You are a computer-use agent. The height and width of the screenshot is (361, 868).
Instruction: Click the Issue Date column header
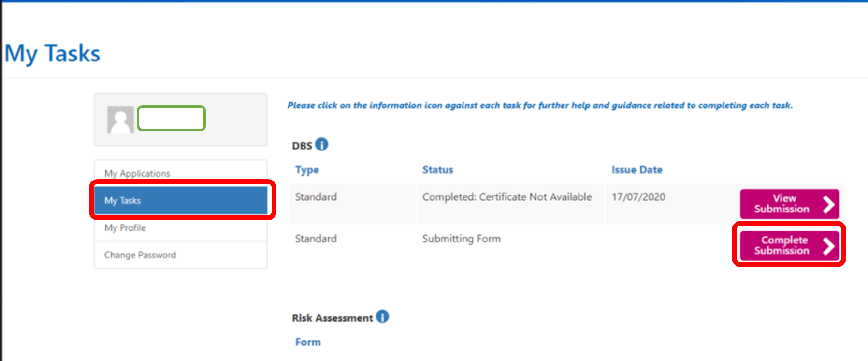(x=637, y=170)
